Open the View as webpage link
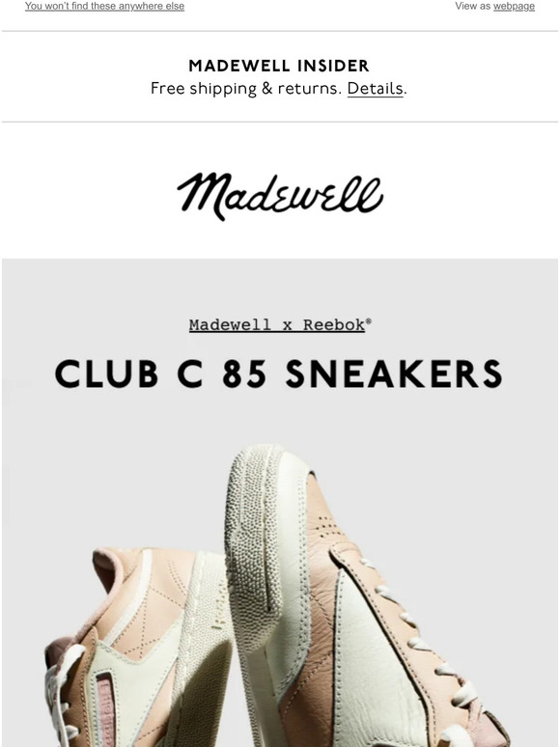This screenshot has width=560, height=747. pyautogui.click(x=514, y=6)
